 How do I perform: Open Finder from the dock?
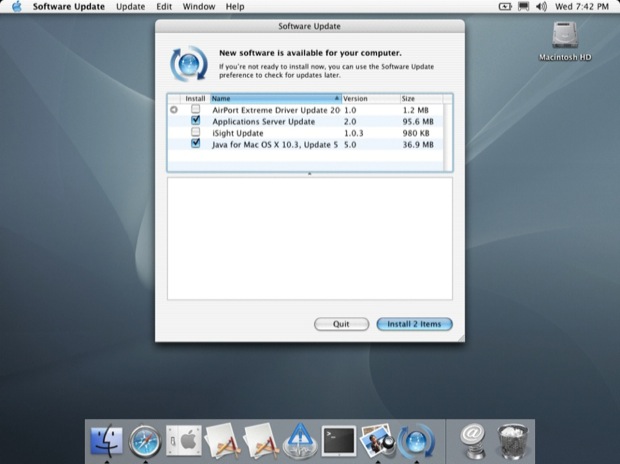tap(106, 440)
